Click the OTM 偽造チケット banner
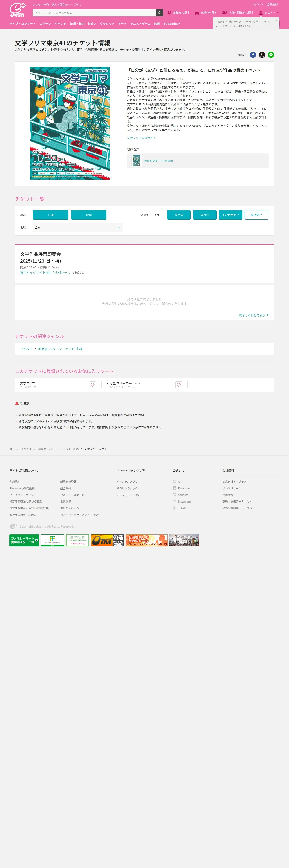289x868 pixels. click(x=107, y=540)
